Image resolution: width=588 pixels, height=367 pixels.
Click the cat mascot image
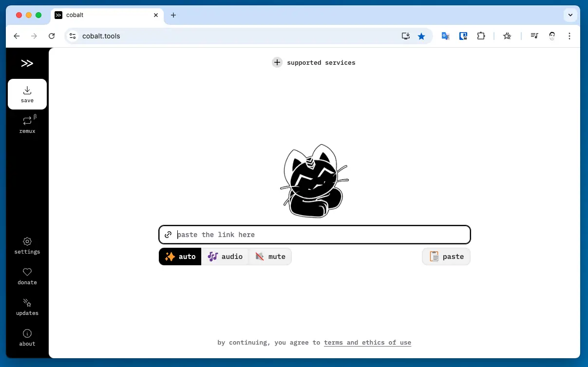point(315,181)
